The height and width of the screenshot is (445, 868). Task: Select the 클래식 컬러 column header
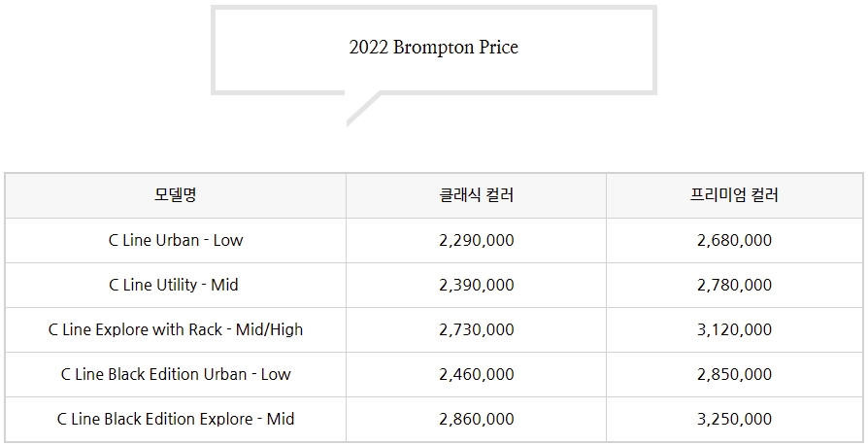click(476, 195)
